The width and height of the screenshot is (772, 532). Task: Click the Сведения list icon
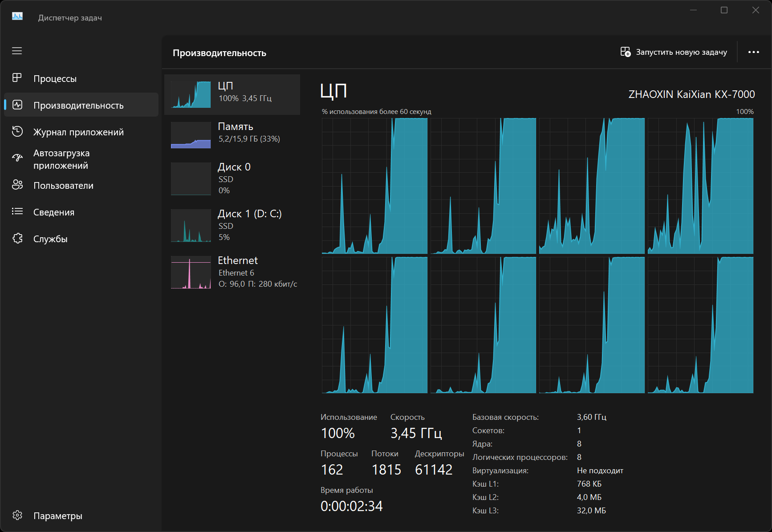point(17,211)
